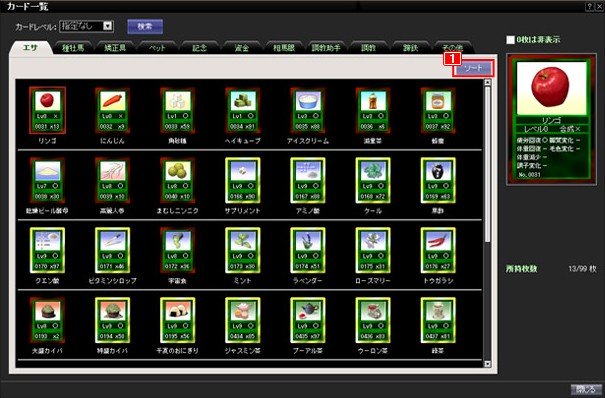Image resolution: width=605 pixels, height=398 pixels.
Task: Switch to the 調教助手 tab
Action: click(326, 47)
